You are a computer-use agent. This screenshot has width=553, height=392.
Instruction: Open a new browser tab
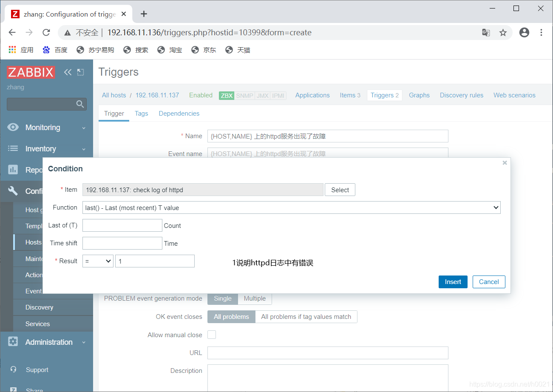(144, 14)
